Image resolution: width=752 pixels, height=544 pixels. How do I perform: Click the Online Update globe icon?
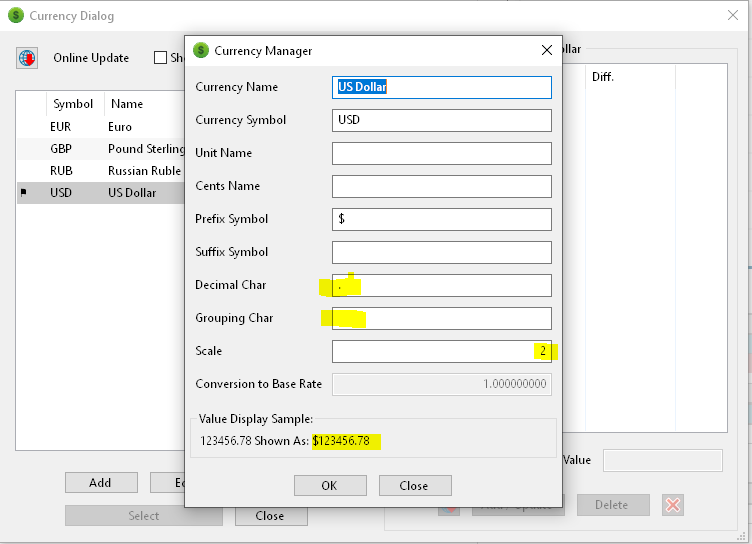tap(27, 58)
